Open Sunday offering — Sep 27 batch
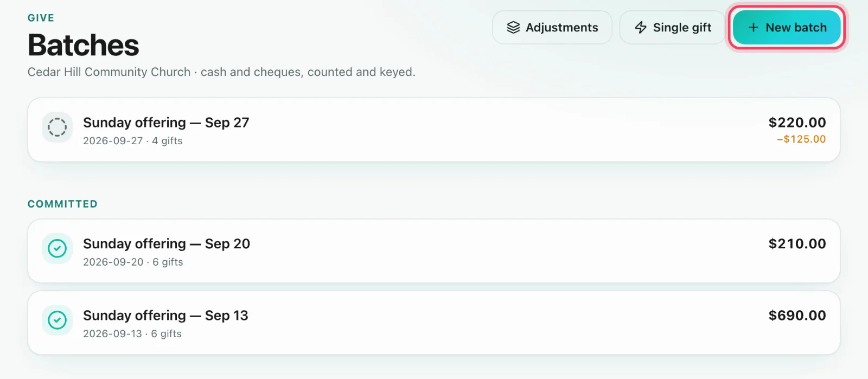 [x=434, y=130]
